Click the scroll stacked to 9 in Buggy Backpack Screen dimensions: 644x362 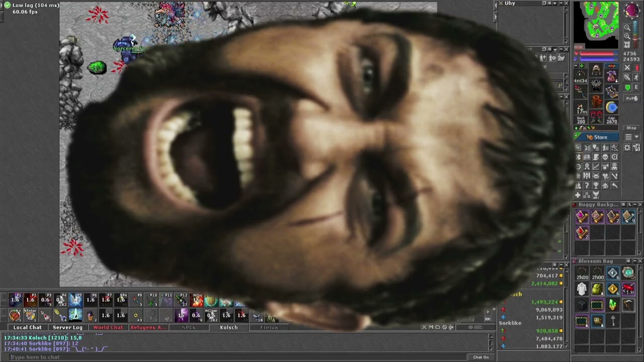(x=628, y=217)
